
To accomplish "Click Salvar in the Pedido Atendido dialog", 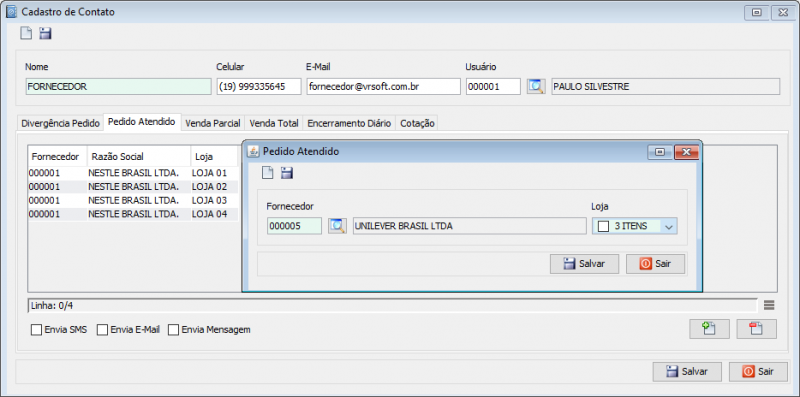I will pos(584,264).
